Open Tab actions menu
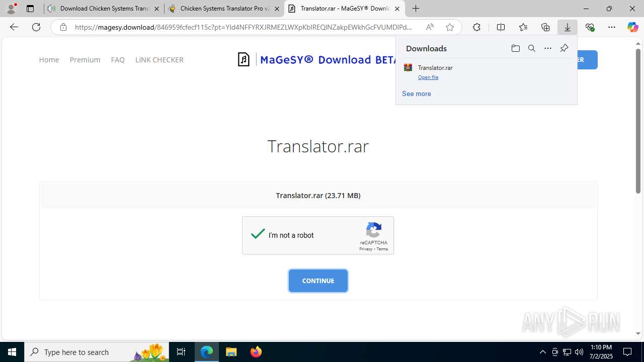Viewport: 644px width, 362px height. click(30, 9)
